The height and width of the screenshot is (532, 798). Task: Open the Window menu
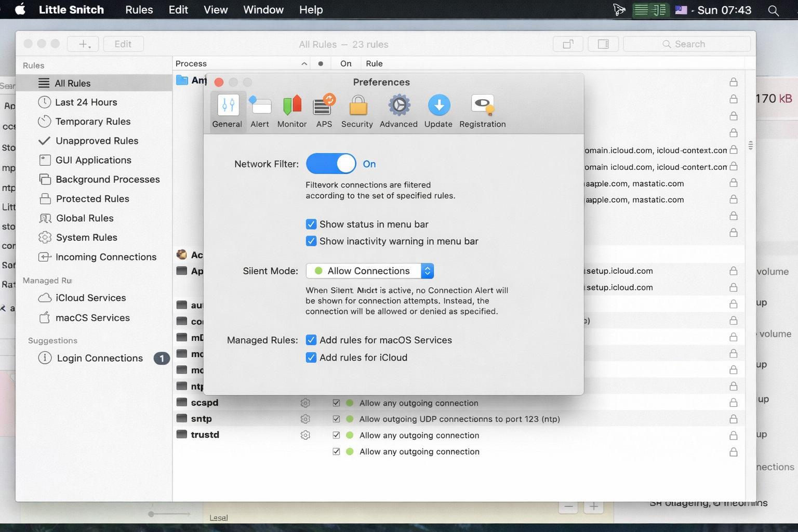(263, 10)
